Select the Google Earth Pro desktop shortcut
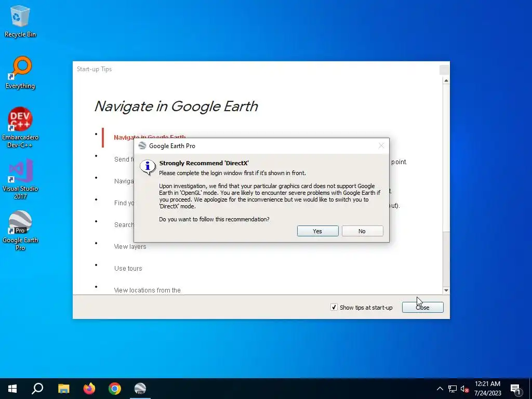This screenshot has height=399, width=532. pos(20,231)
